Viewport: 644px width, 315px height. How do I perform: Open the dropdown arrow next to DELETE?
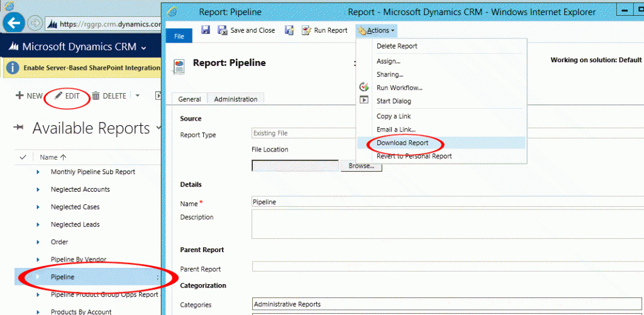(137, 96)
